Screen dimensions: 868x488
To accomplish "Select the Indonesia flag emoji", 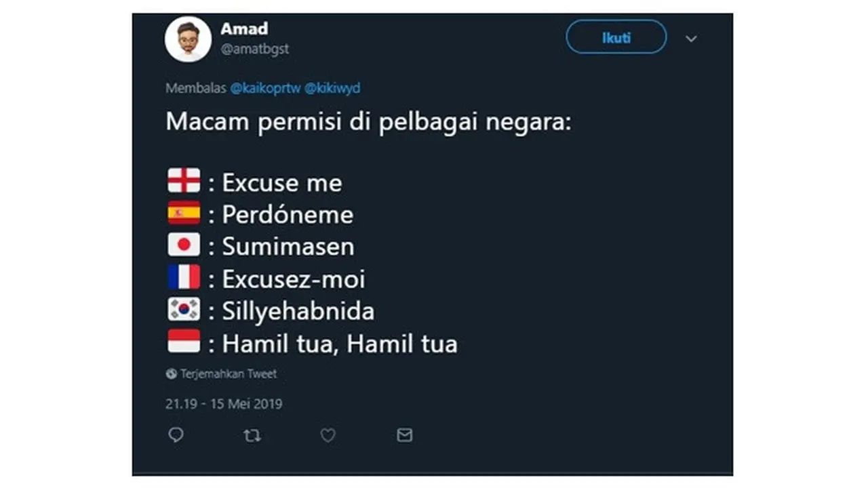I will pyautogui.click(x=183, y=340).
